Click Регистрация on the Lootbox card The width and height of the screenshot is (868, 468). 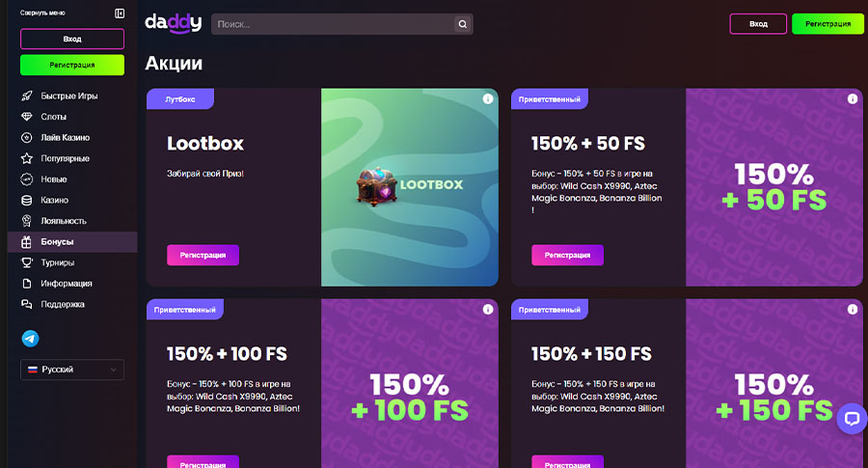pos(203,255)
